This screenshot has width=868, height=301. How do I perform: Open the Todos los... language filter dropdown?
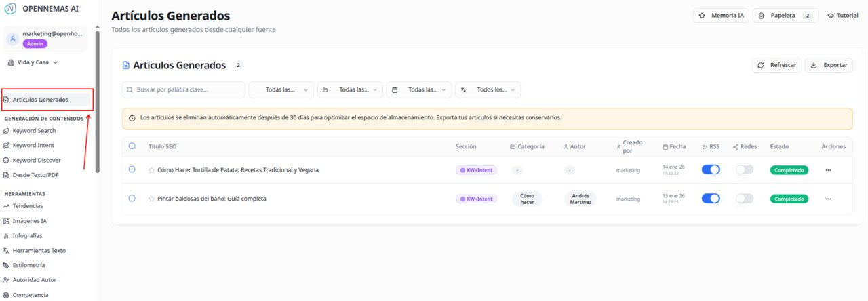point(488,89)
